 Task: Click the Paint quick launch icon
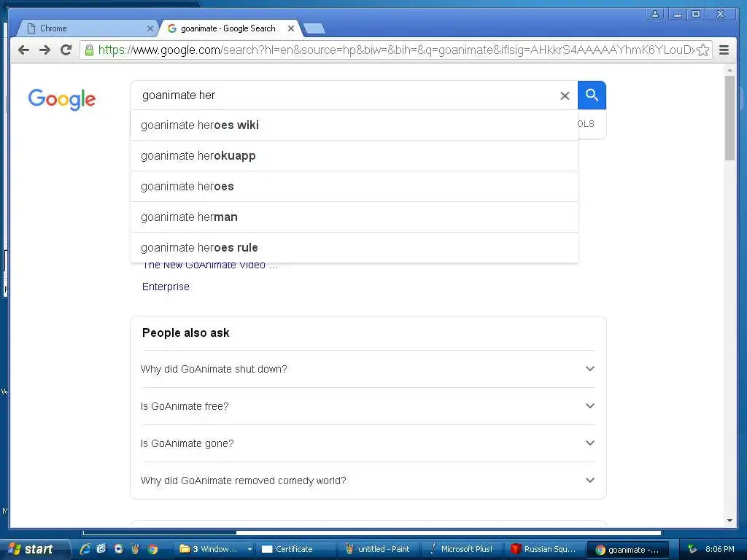coord(135,549)
